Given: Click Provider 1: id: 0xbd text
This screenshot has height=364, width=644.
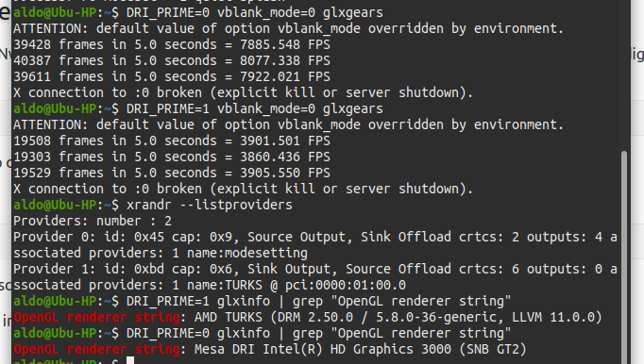Looking at the screenshot, I should (x=89, y=269).
